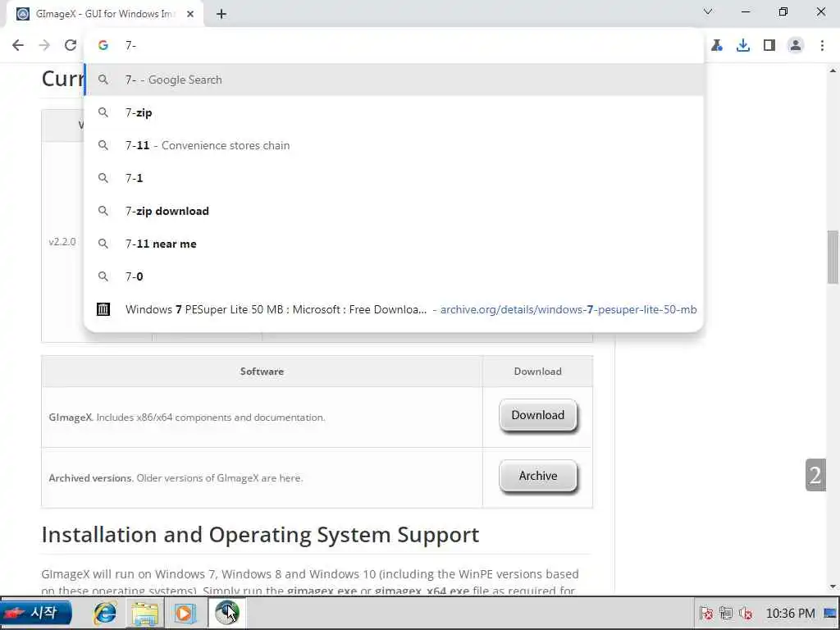Select the GImageX browser tab

tap(104, 14)
